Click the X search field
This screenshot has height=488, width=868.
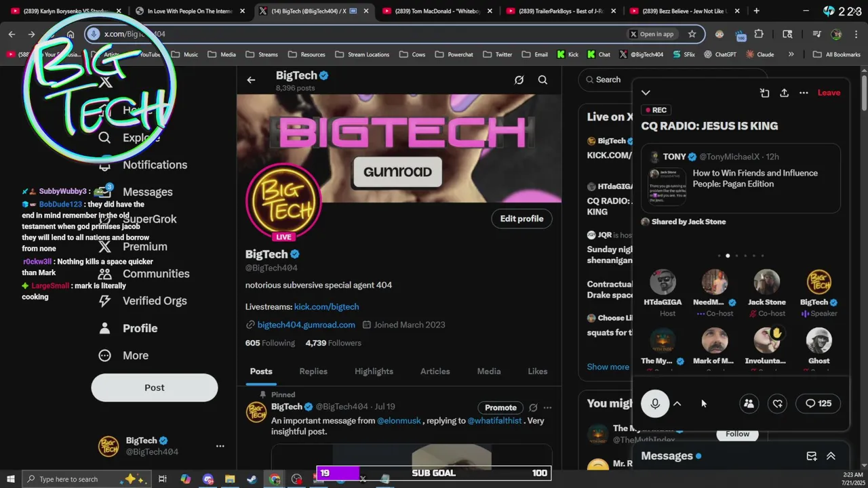click(671, 79)
